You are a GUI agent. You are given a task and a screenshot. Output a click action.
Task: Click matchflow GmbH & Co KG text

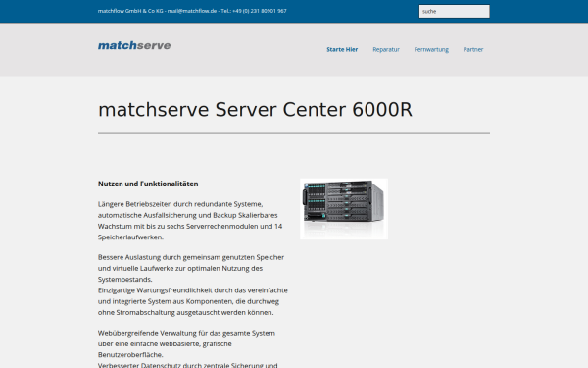coord(130,11)
